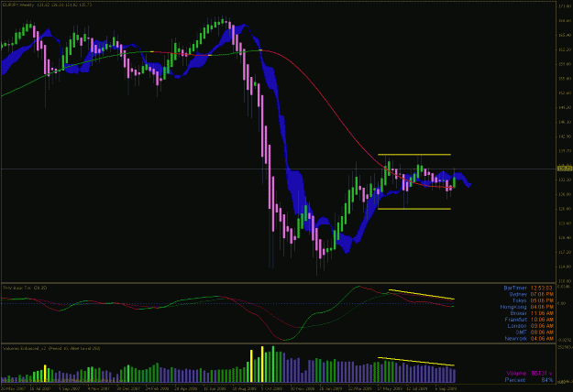Screen dimensions: 573x392
Task: Select the lower yellow range line
Action: click(414, 209)
